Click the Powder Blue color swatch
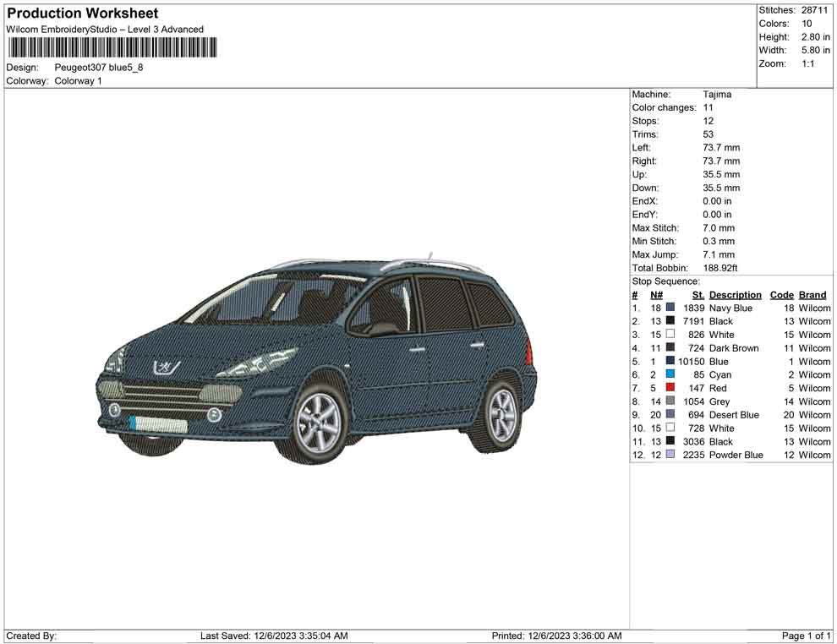This screenshot has height=644, width=837. coord(670,454)
